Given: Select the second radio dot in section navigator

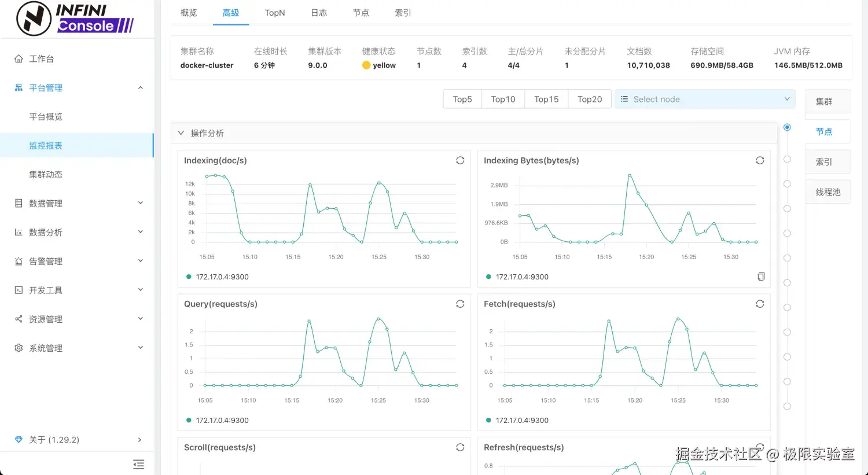Looking at the screenshot, I should click(787, 159).
